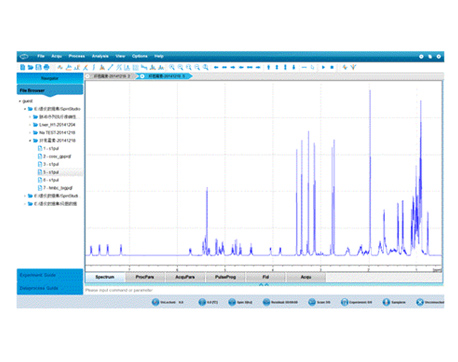This screenshot has width=458, height=362.
Task: Click the print icon in the toolbar
Action: (x=47, y=67)
